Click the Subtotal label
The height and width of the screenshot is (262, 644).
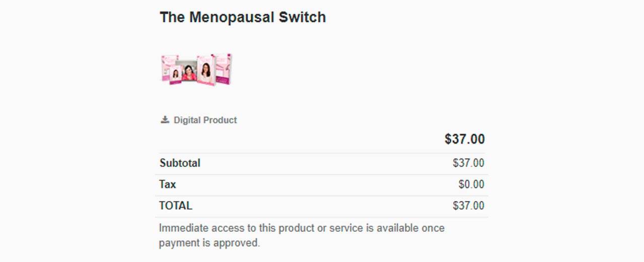tap(180, 163)
